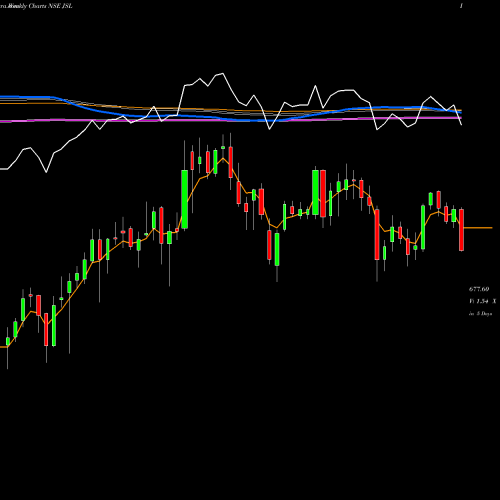Click the 677.60 price value

(x=479, y=289)
